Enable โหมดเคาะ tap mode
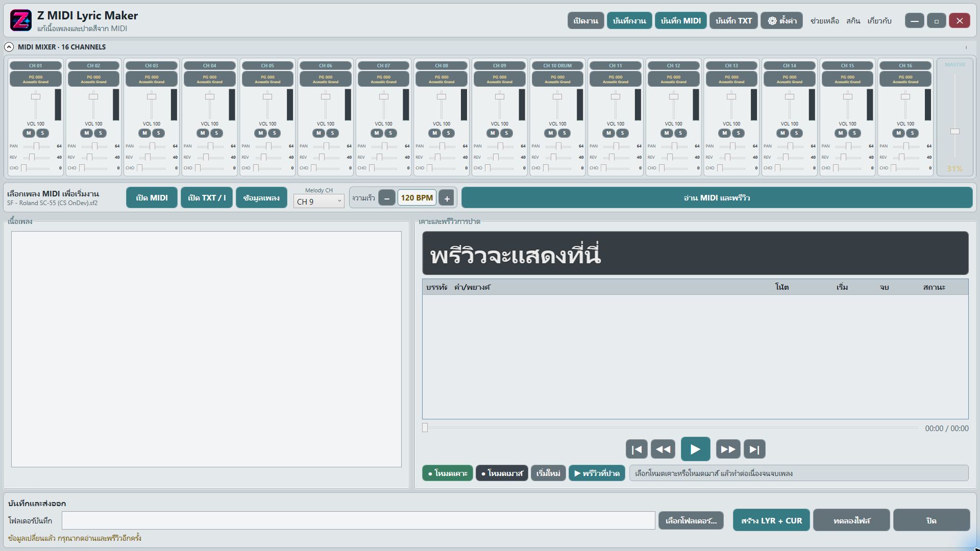Image resolution: width=980 pixels, height=551 pixels. [448, 473]
